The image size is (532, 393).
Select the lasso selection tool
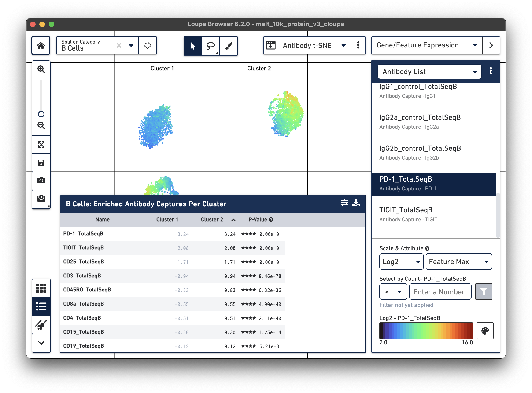point(210,45)
